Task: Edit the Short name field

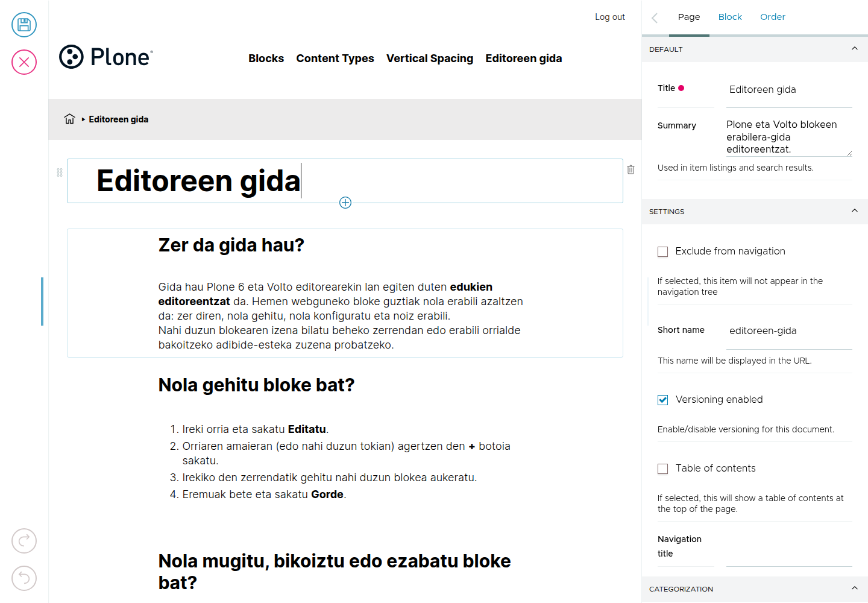Action: 789,330
